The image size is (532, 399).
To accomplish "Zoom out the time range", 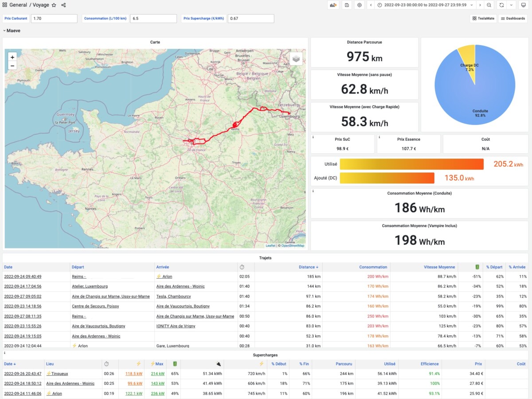I will pos(489,5).
